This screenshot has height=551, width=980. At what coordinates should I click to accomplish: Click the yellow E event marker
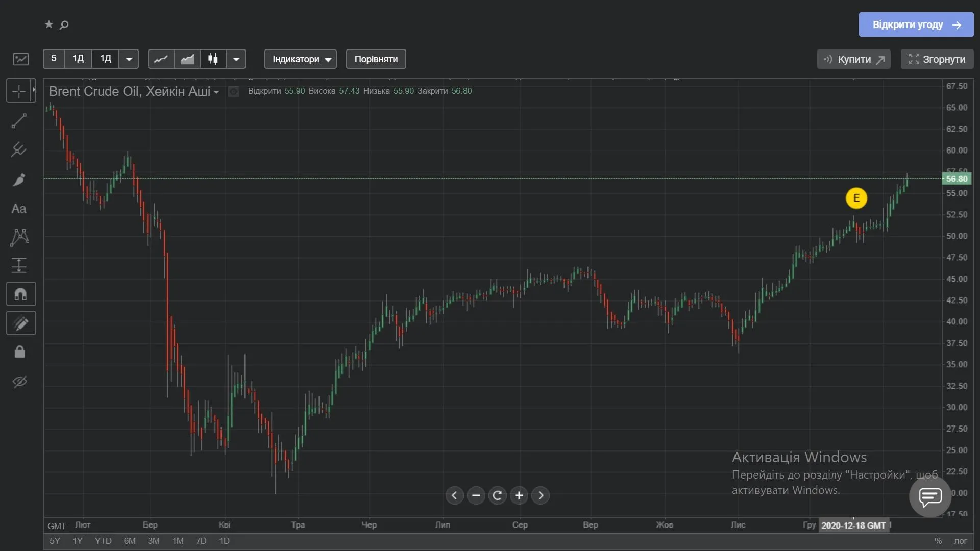pos(856,198)
